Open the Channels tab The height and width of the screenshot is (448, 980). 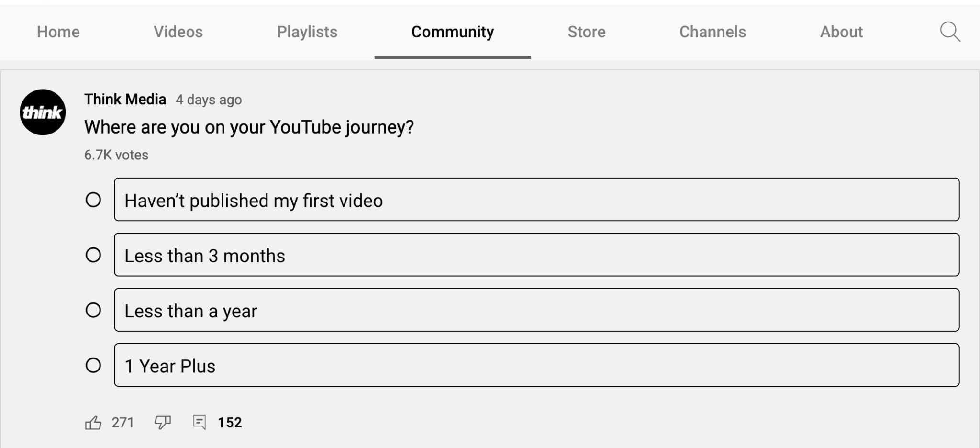(713, 32)
